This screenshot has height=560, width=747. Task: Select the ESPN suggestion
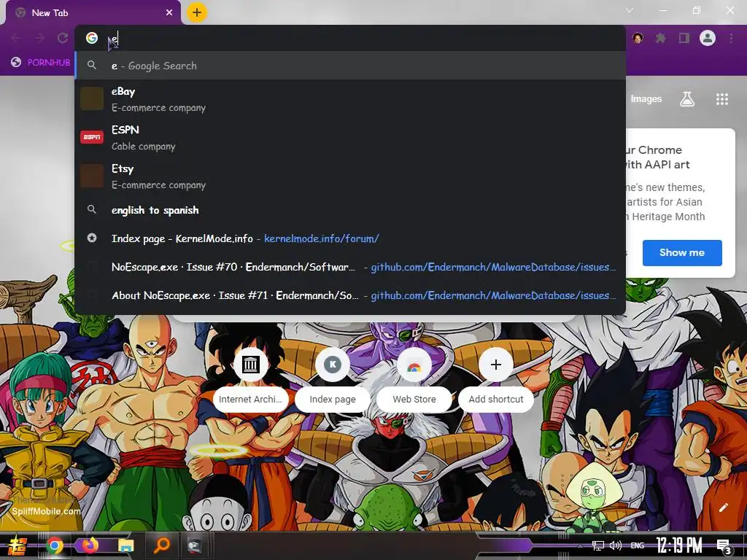pyautogui.click(x=350, y=138)
